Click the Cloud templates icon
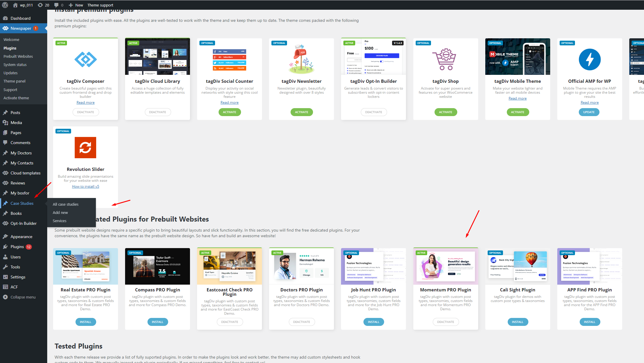 click(5, 173)
